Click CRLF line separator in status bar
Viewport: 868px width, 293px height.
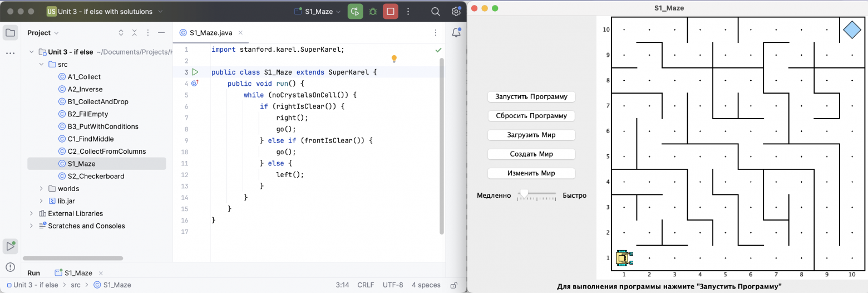coord(366,285)
